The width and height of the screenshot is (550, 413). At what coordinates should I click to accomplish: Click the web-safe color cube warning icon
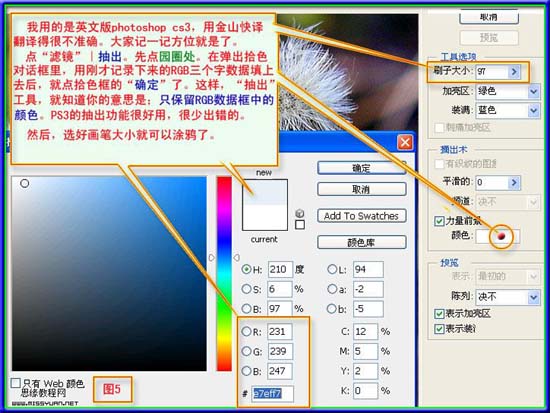[300, 213]
